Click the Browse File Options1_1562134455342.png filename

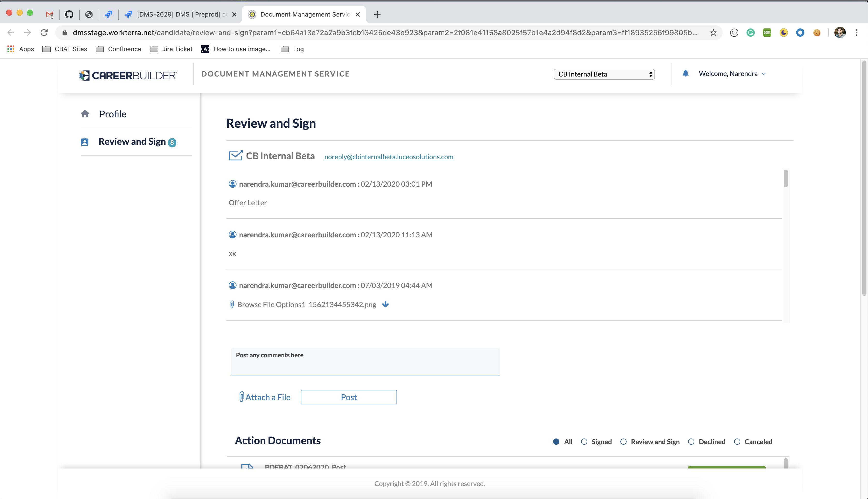tap(307, 304)
